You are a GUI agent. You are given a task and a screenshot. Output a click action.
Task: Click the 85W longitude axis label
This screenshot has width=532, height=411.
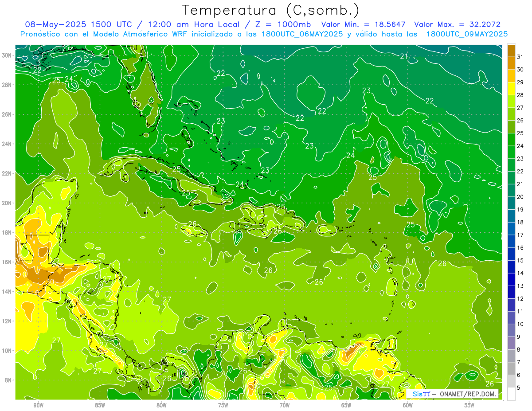(100, 406)
